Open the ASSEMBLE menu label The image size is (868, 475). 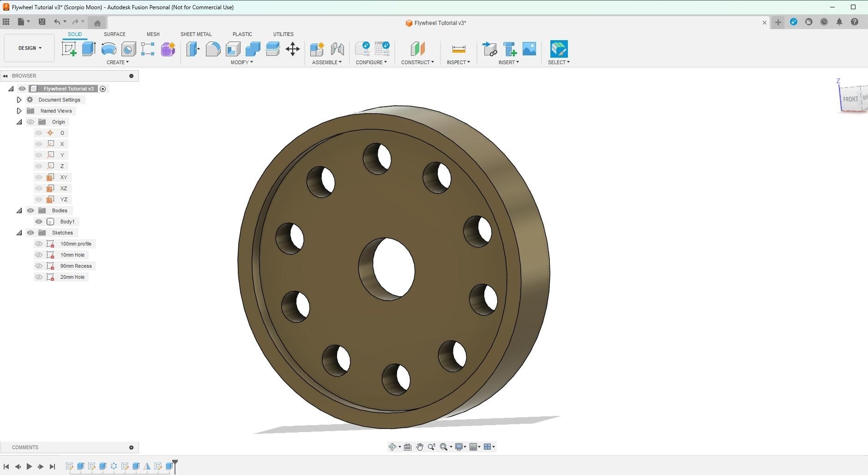327,62
